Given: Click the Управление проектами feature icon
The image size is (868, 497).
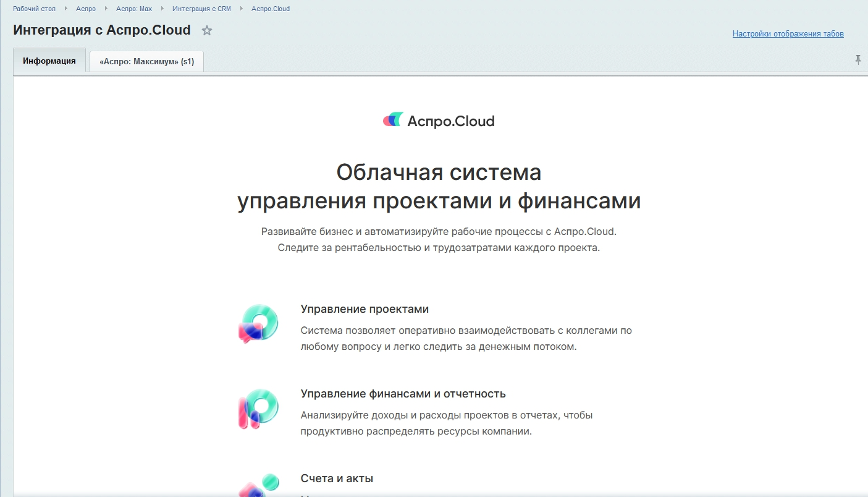Looking at the screenshot, I should pyautogui.click(x=258, y=324).
